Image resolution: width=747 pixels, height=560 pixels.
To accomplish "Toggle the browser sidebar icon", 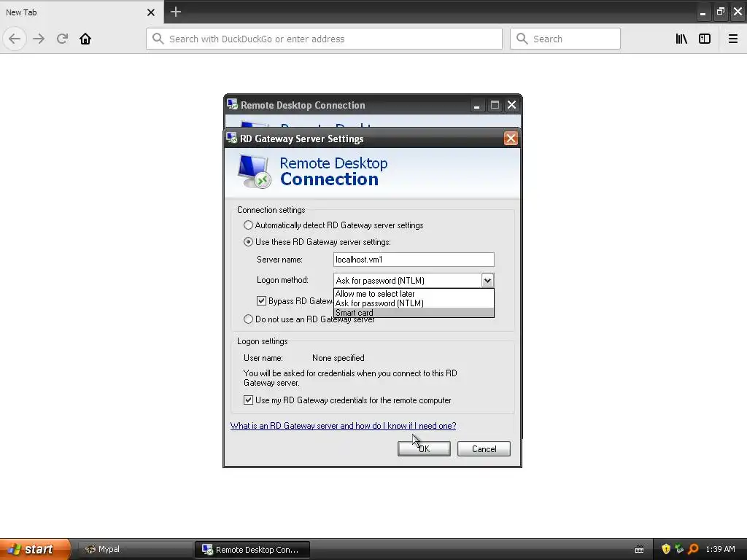I will pos(705,39).
